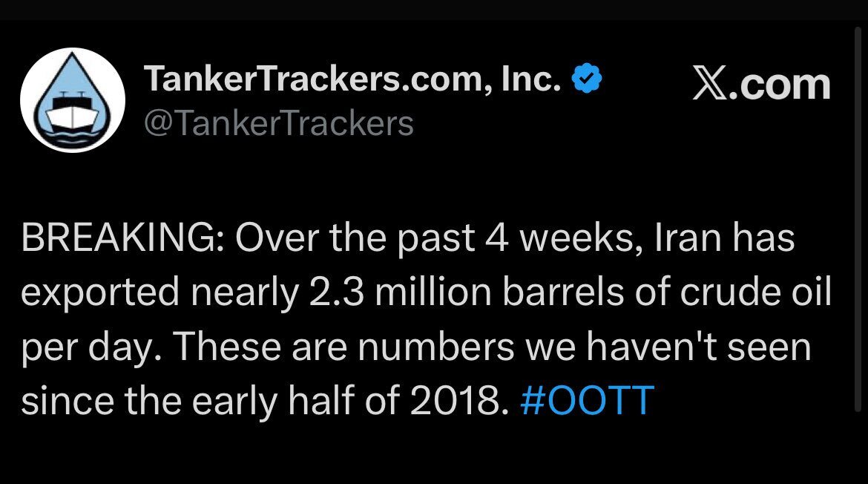Click the word 'since' starting the last line
Image resolution: width=868 pixels, height=484 pixels.
tap(62, 399)
